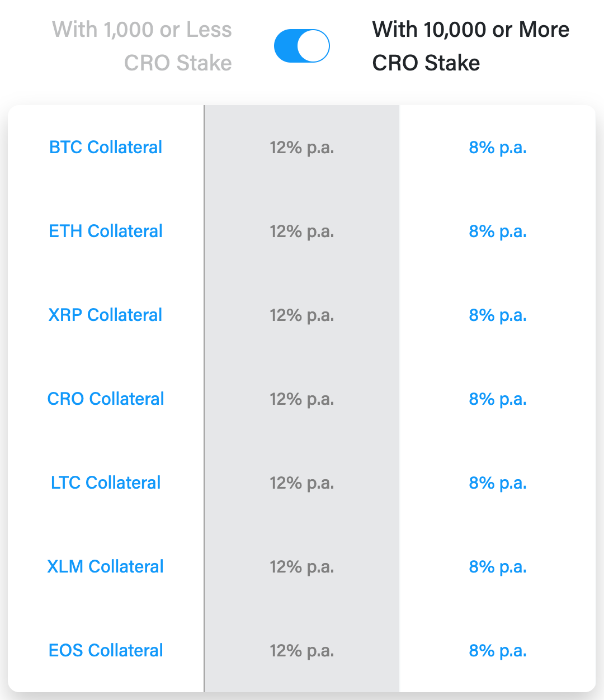The width and height of the screenshot is (604, 700).
Task: Open the LTC Collateral link
Action: (x=106, y=483)
